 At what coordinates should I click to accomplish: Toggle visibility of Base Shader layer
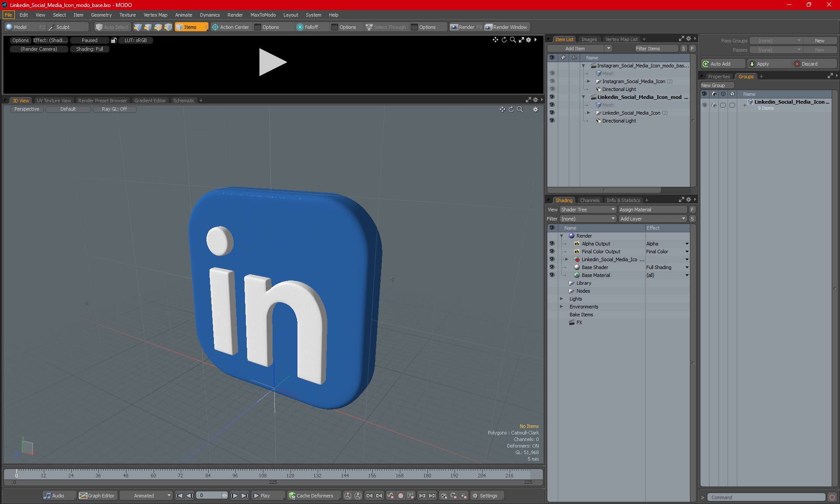tap(552, 267)
